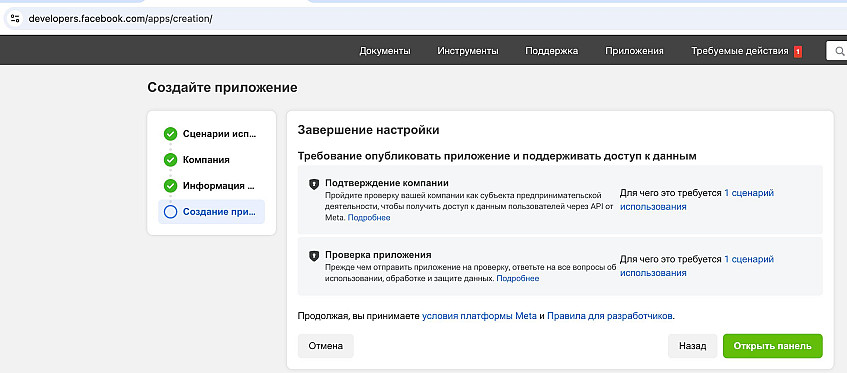The image size is (847, 373).
Task: Open 1 сценарий использования link for Подтверждение компании
Action: click(697, 200)
